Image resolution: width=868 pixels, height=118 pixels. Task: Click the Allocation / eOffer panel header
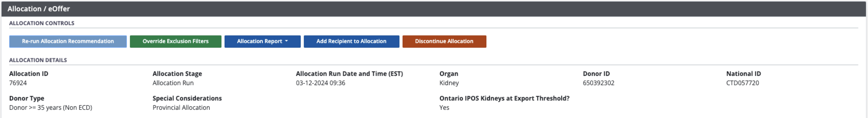(38, 9)
